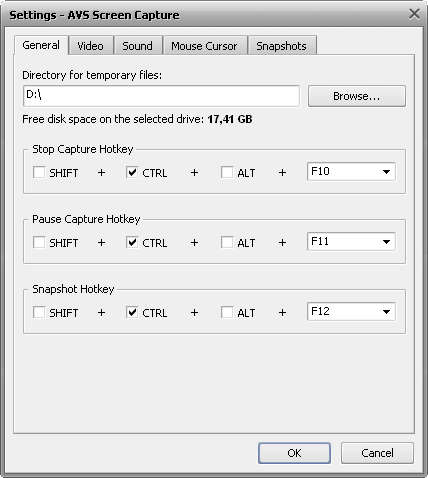428x478 pixels.
Task: Open the Snapshots tab
Action: click(281, 46)
